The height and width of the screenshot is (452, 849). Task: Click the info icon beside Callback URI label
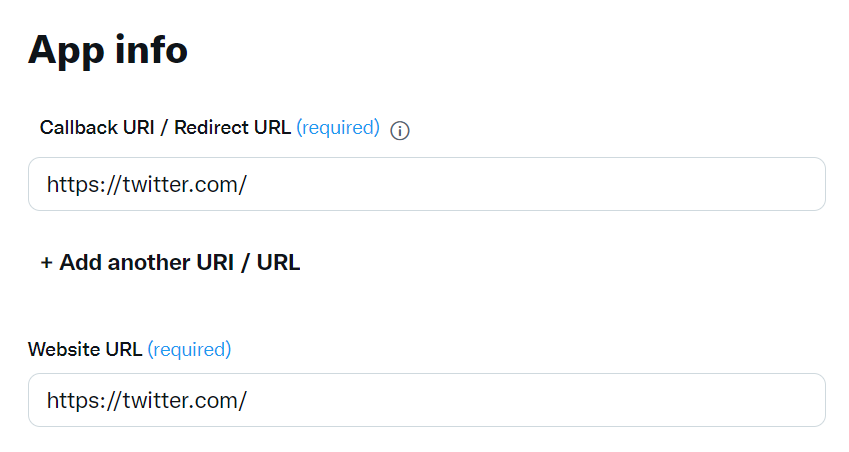(x=400, y=130)
